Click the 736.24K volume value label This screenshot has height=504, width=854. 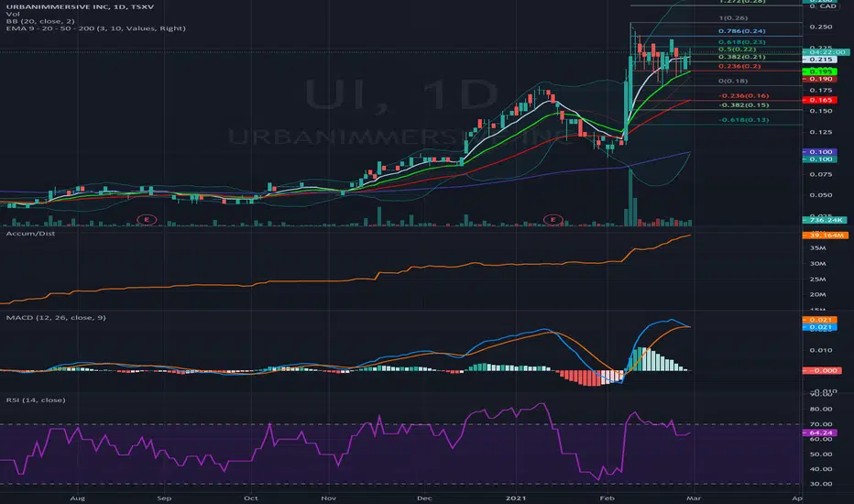pos(825,220)
